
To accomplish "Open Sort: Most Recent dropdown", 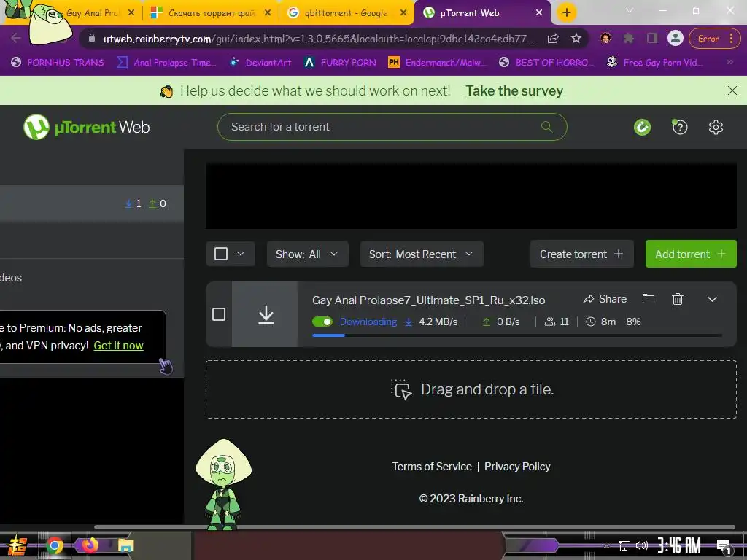I will (x=422, y=254).
